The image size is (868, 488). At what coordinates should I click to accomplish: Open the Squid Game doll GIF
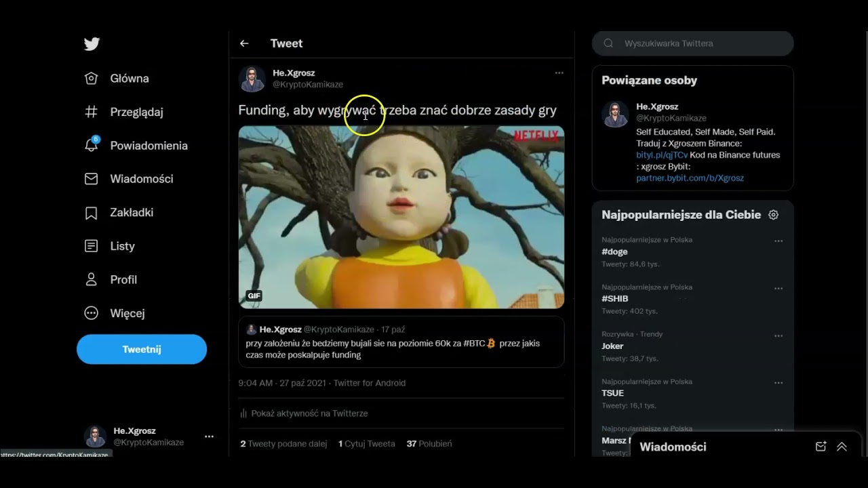pos(401,217)
